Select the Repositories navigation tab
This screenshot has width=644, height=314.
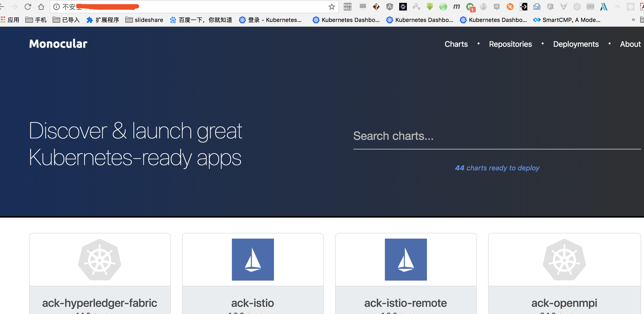tap(511, 44)
